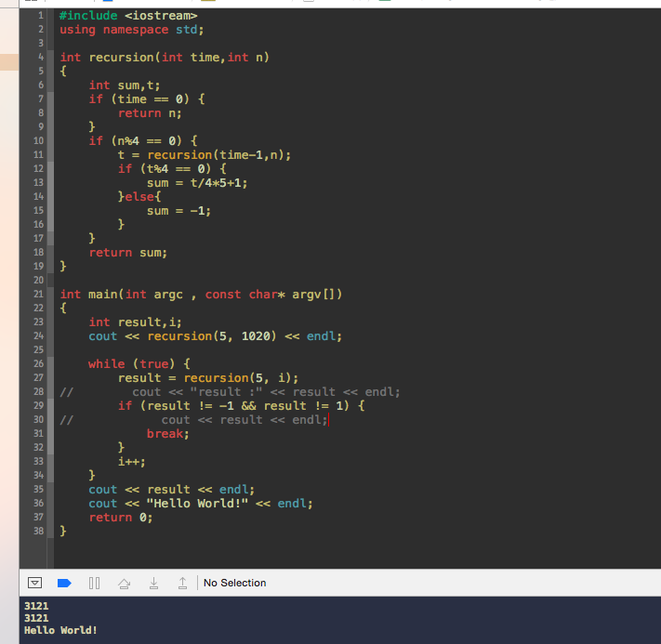Click the step into icon
This screenshot has width=661, height=644.
click(x=154, y=583)
